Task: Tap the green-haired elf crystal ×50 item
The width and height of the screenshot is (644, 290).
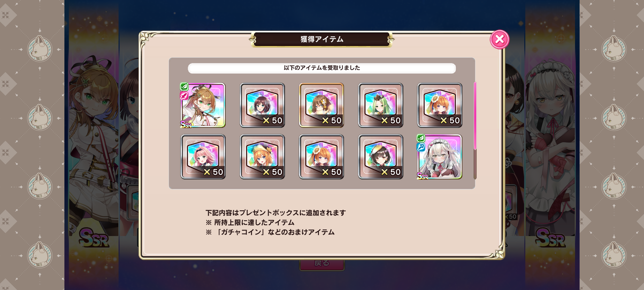Action: (x=380, y=105)
